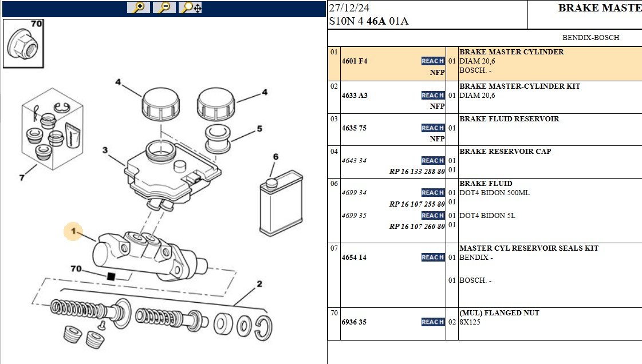
Task: Click the REACH badge for part 4643 34
Action: click(433, 161)
